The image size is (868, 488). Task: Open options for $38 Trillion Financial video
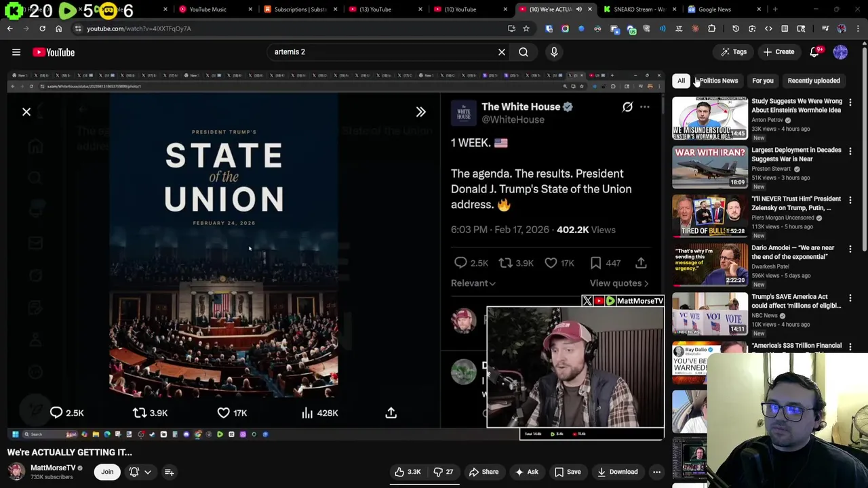tap(850, 346)
